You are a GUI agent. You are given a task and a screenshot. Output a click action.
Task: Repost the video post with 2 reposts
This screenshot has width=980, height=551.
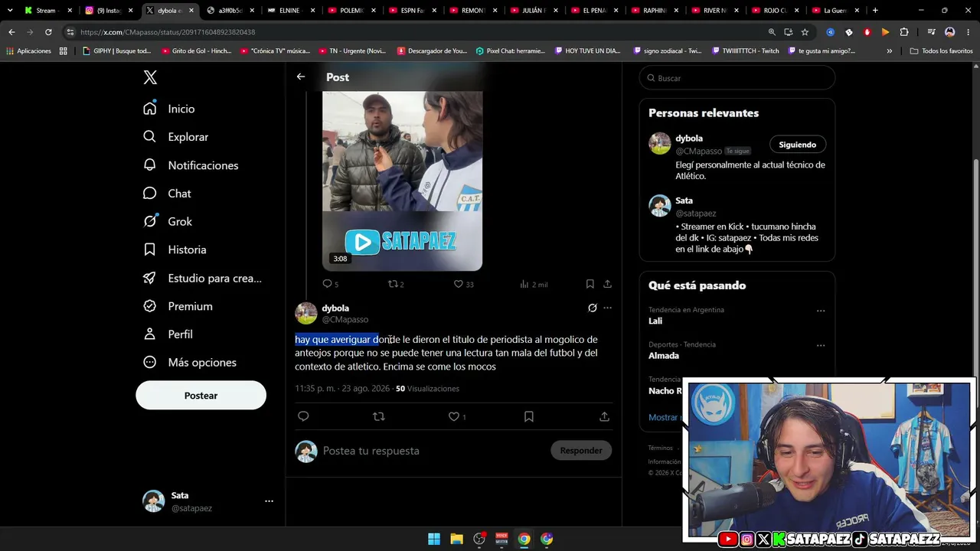point(396,284)
